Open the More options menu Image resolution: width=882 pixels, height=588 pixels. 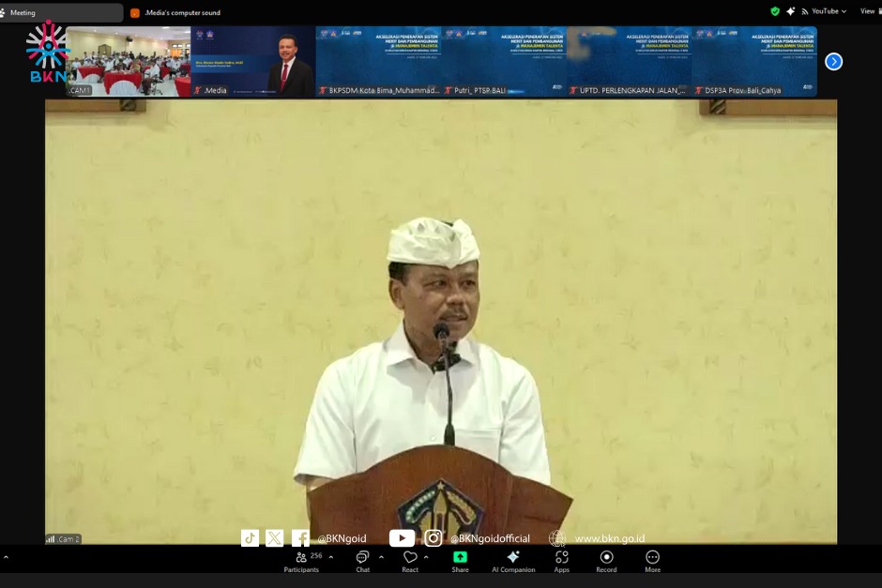[652, 560]
